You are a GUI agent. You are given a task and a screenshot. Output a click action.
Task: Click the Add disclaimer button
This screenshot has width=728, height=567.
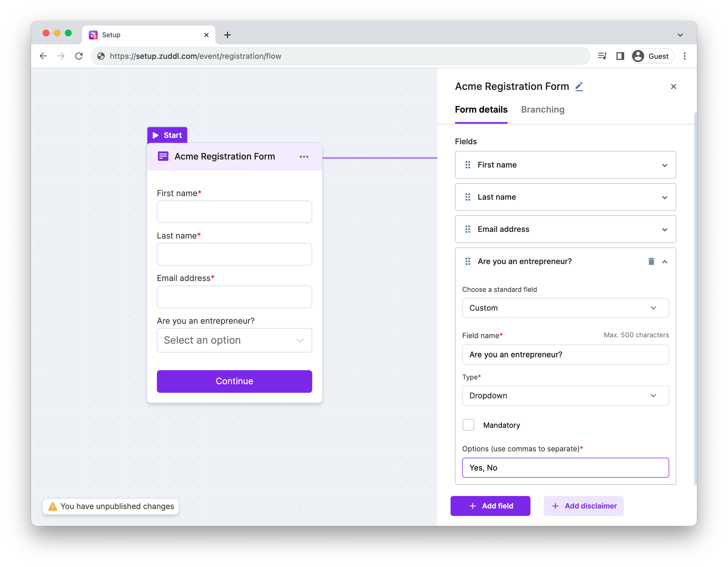tap(583, 506)
